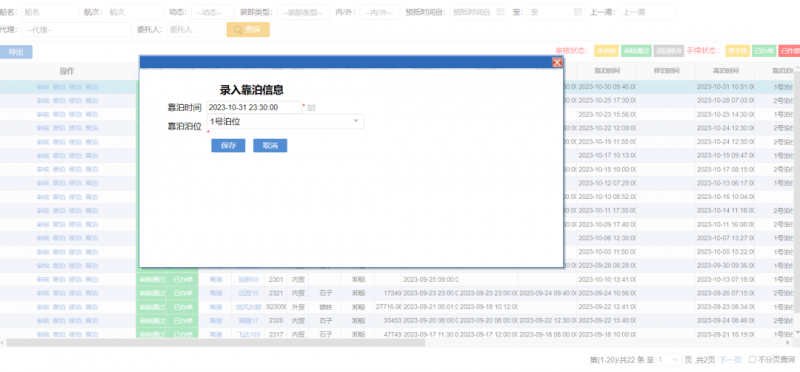Image resolution: width=800 pixels, height=372 pixels.
Task: Open calendar picker beside 靠泊时间 field
Action: coord(312,108)
